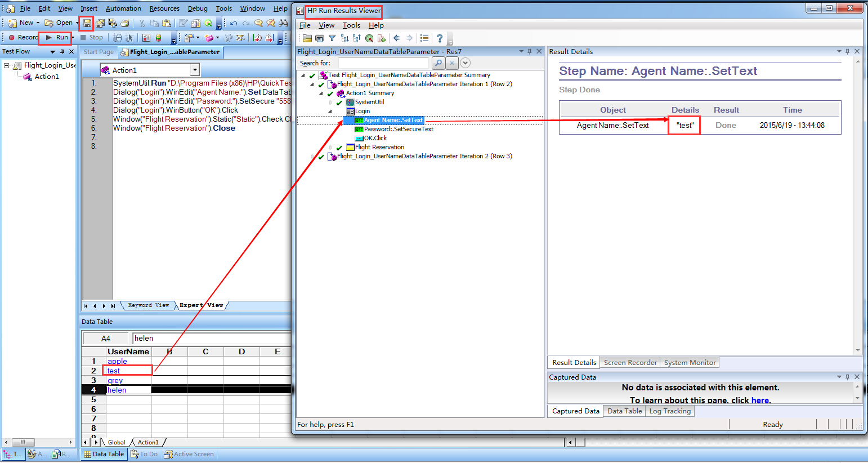This screenshot has width=868, height=463.
Task: Open the Debug menu in QuickTest
Action: [x=198, y=8]
